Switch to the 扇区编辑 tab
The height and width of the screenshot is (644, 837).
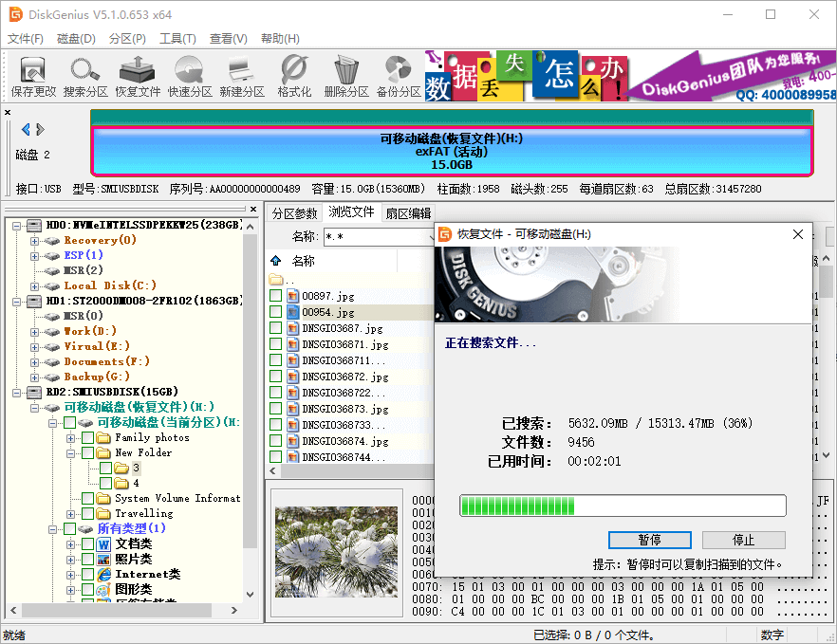pyautogui.click(x=408, y=213)
